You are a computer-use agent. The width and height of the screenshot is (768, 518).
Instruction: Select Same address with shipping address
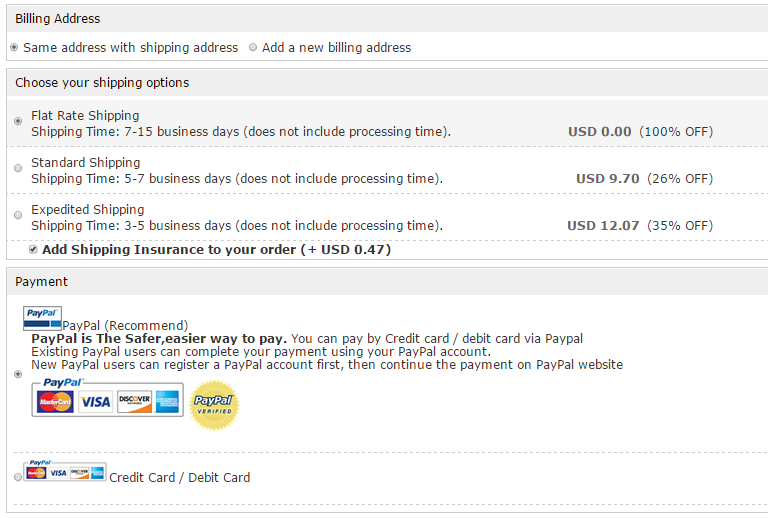(14, 47)
